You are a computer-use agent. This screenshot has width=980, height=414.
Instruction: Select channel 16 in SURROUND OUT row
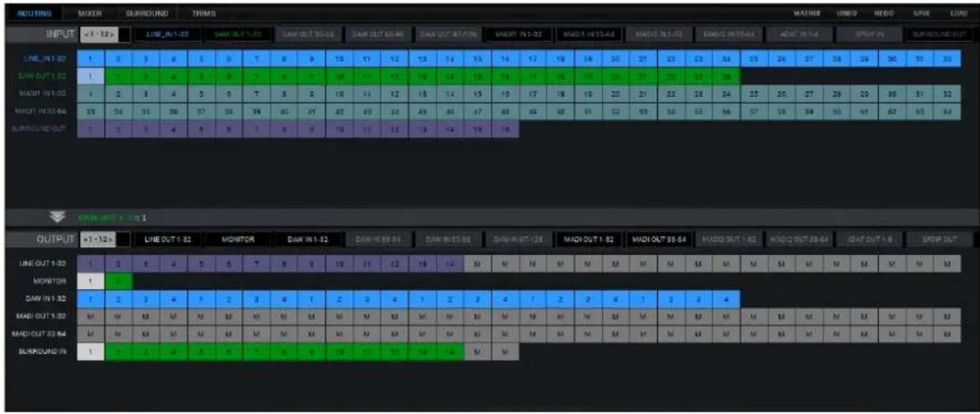[x=505, y=131]
